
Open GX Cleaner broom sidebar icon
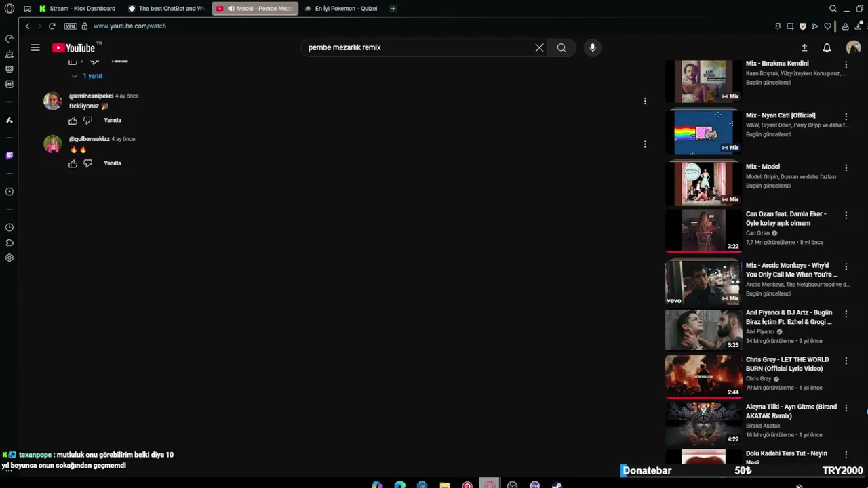(9, 54)
